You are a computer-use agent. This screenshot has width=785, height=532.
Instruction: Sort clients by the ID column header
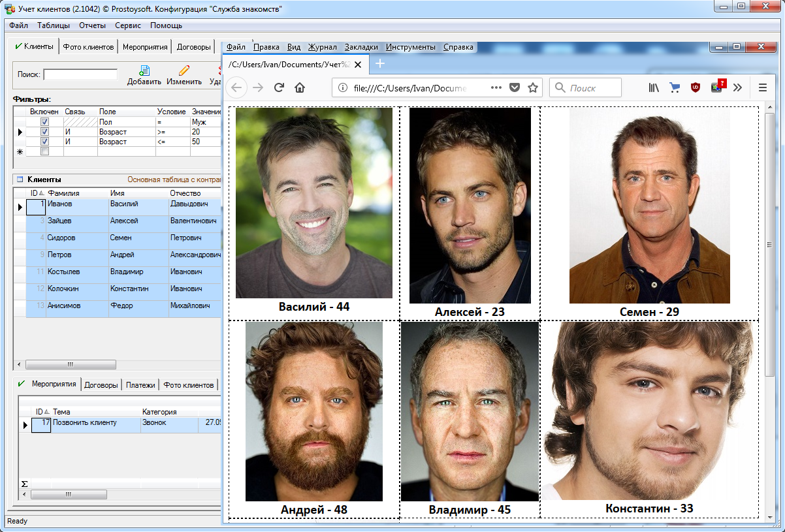tap(36, 193)
